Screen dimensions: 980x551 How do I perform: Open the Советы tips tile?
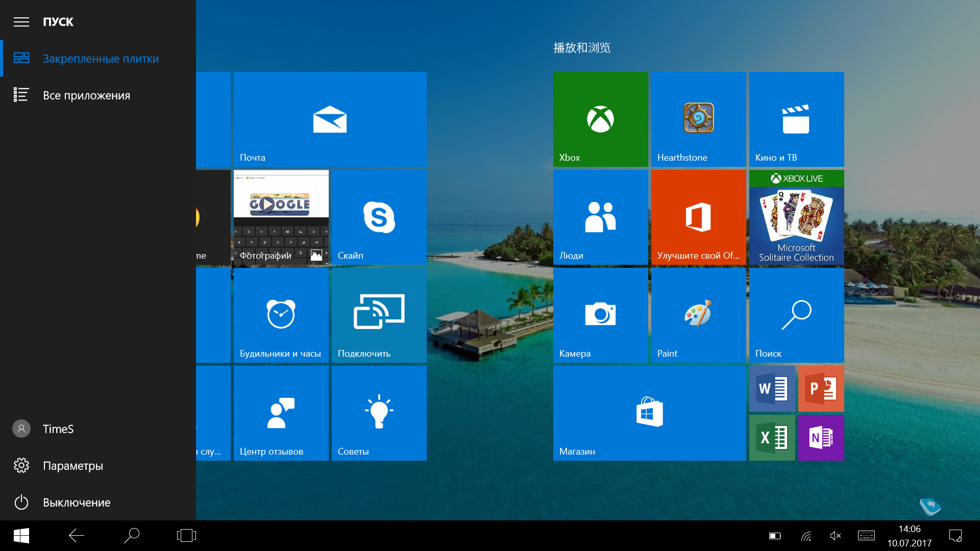point(379,413)
